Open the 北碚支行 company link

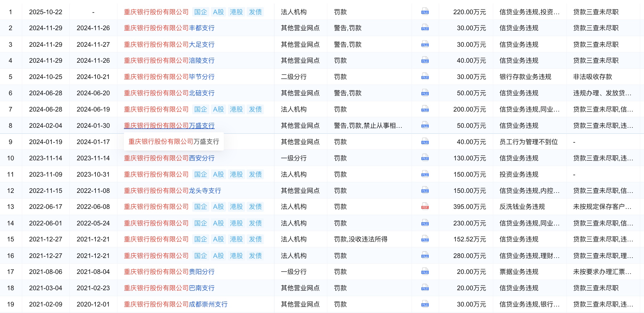(169, 93)
